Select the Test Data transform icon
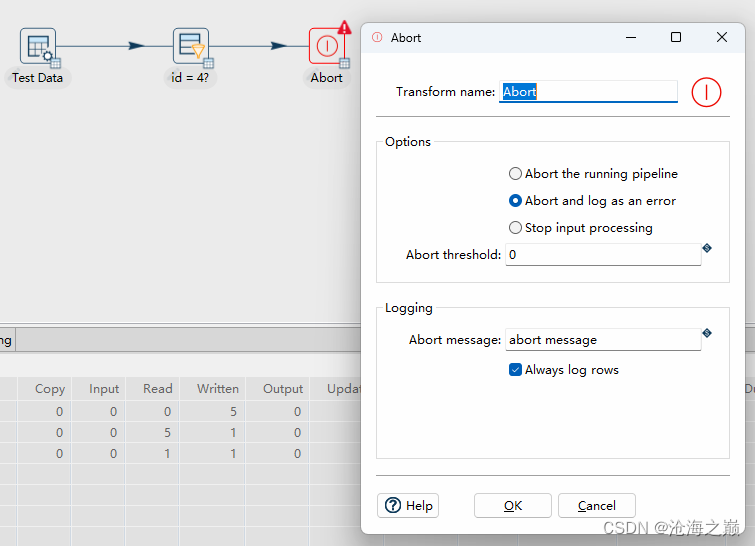 coord(38,46)
